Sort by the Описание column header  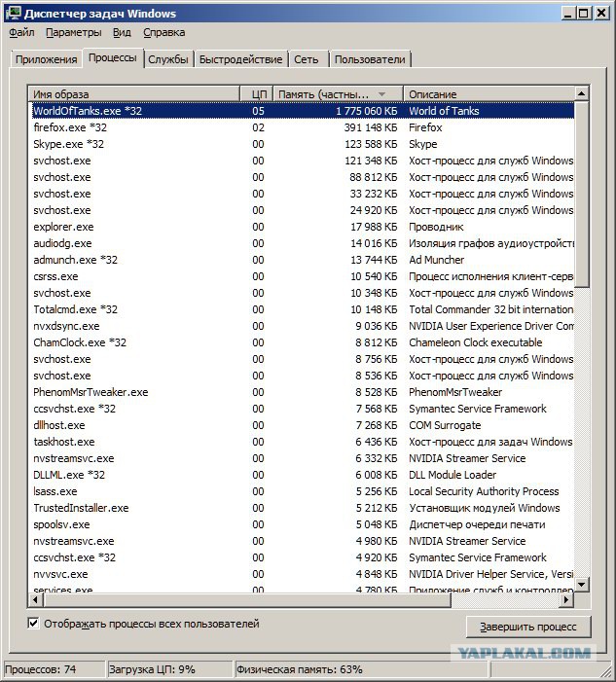489,94
